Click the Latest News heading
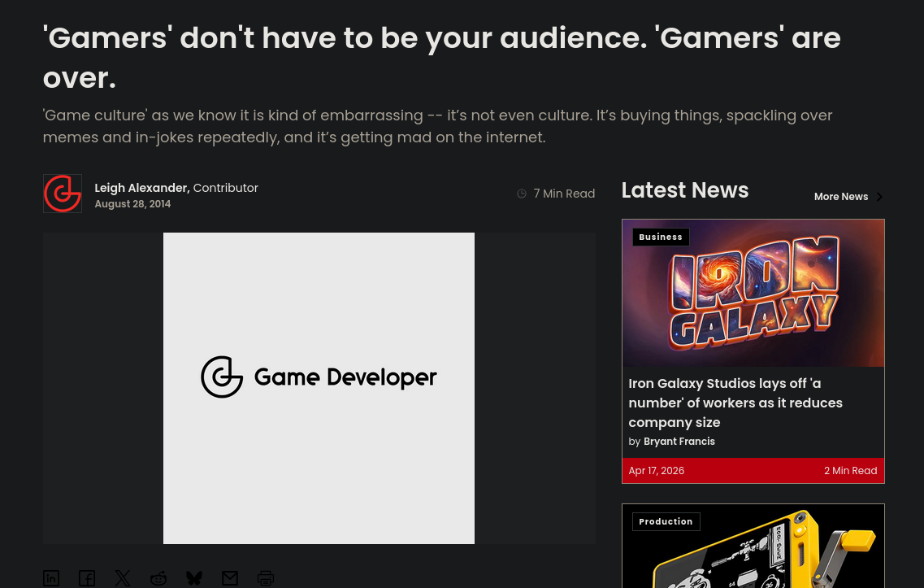Screen dimensions: 924x588 (685, 190)
